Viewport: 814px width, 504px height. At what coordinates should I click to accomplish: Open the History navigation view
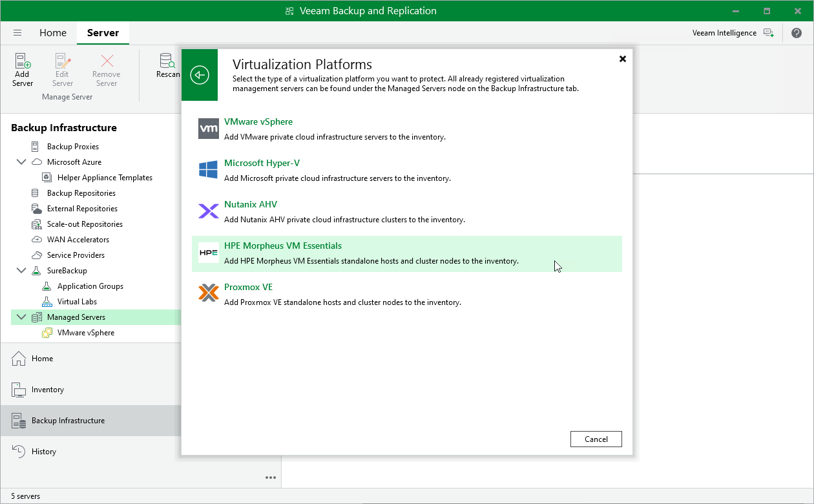pyautogui.click(x=44, y=452)
